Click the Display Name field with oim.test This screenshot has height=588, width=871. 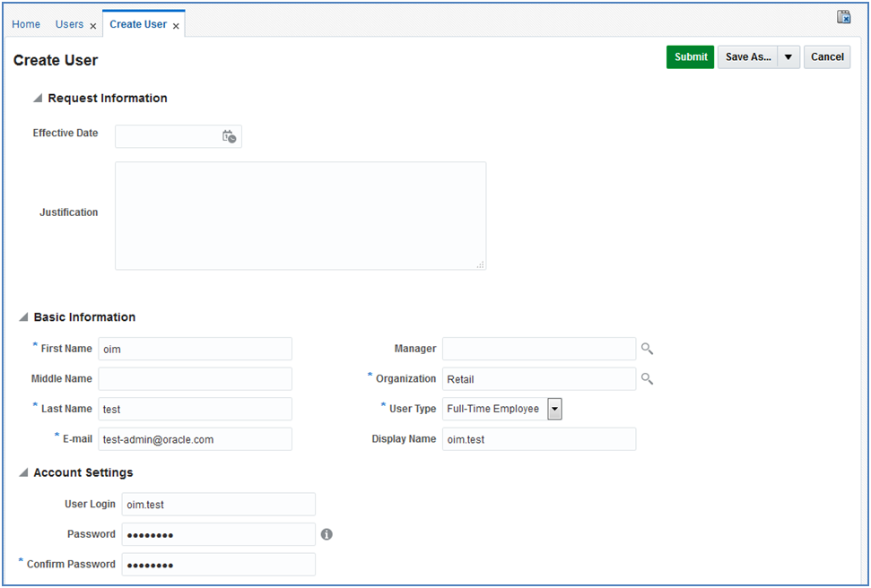click(539, 439)
